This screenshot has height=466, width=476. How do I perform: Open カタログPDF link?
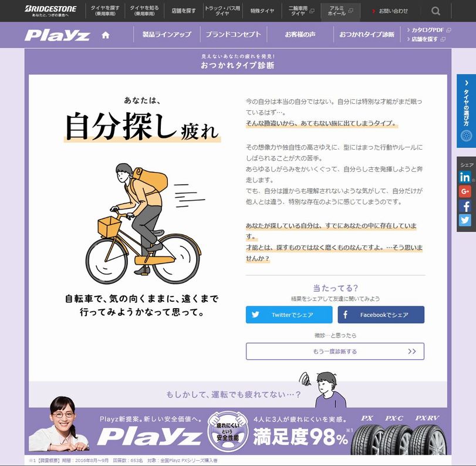point(429,30)
